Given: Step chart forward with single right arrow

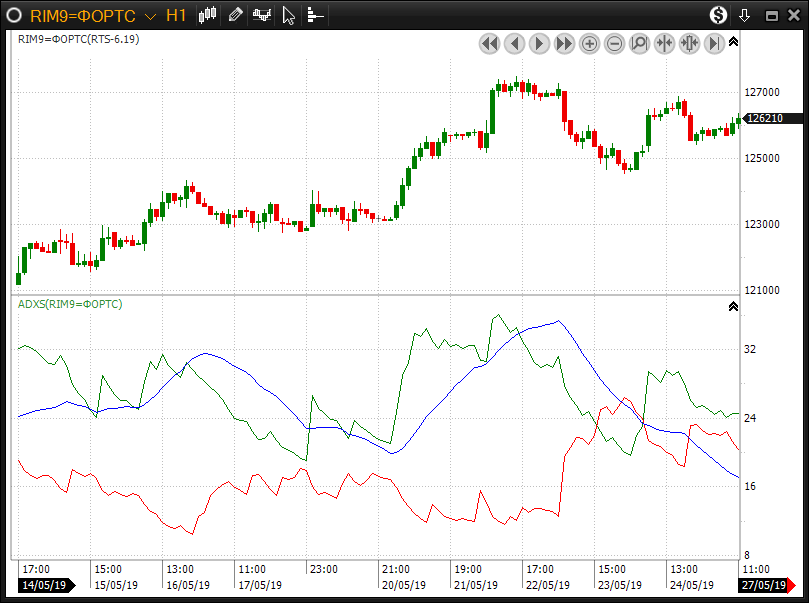Looking at the screenshot, I should tap(539, 43).
